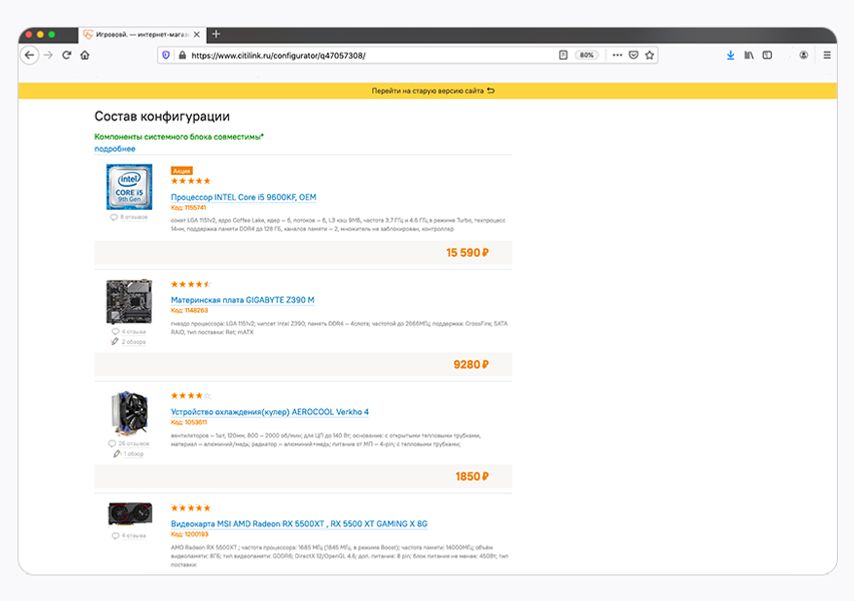Open the hamburger application menu
This screenshot has height=601, width=854.
point(827,55)
